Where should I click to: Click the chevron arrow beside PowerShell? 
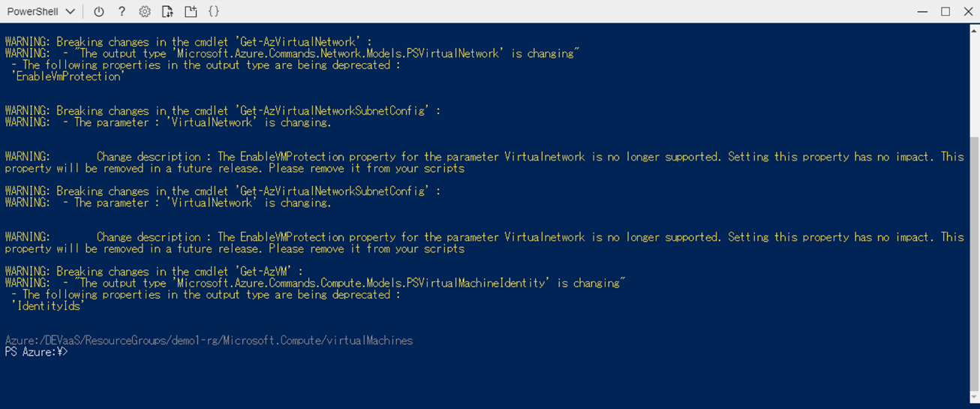pyautogui.click(x=71, y=11)
